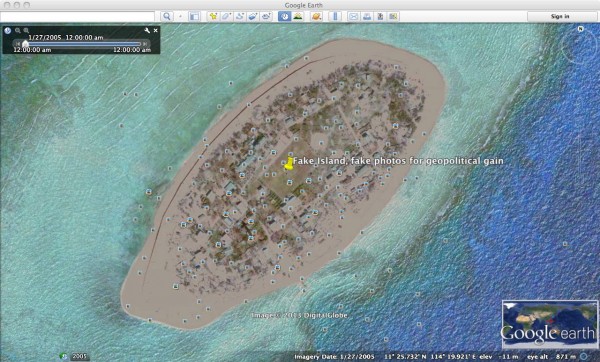Click the search magnifier button in toolbar
The image size is (600, 362).
167,16
